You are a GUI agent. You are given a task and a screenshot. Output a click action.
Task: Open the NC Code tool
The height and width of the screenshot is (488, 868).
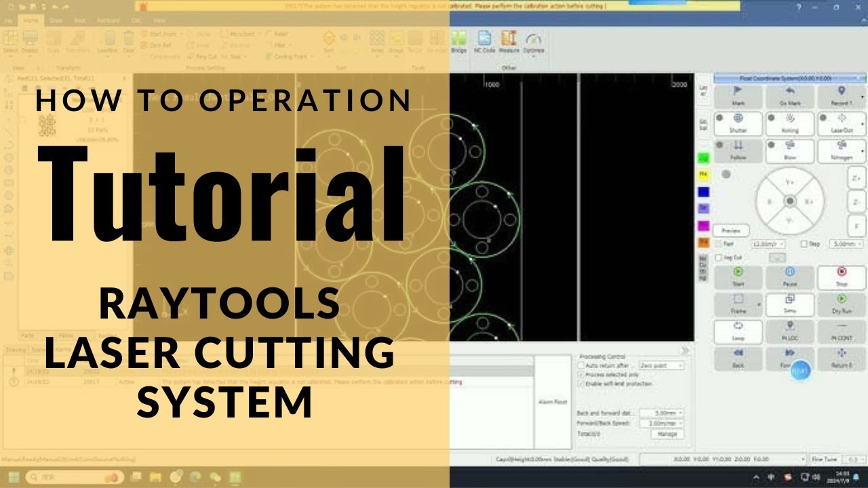(x=484, y=41)
